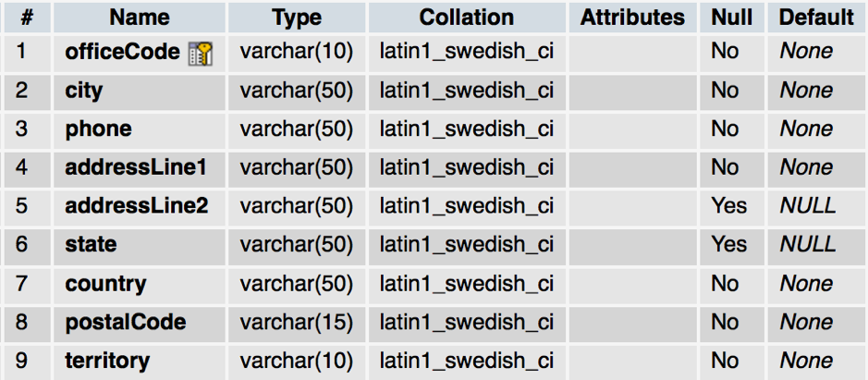Click the primary key icon beside officeCode
The image size is (868, 380).
click(201, 53)
